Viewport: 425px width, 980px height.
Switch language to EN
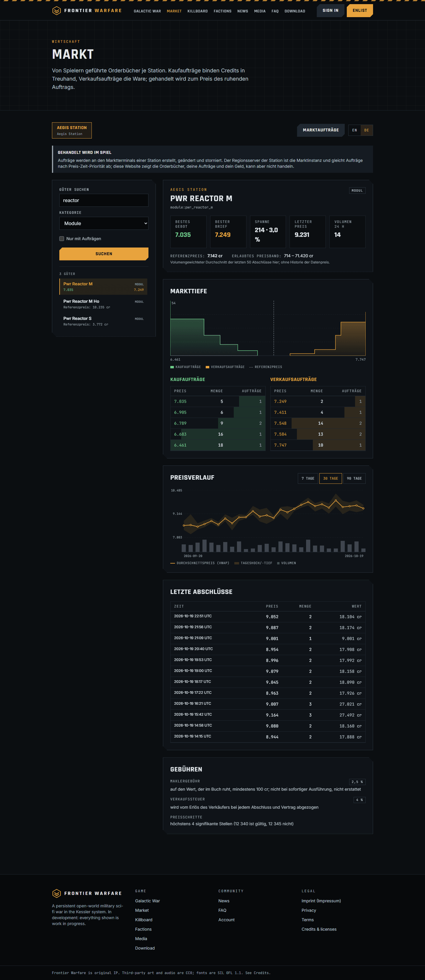click(354, 130)
